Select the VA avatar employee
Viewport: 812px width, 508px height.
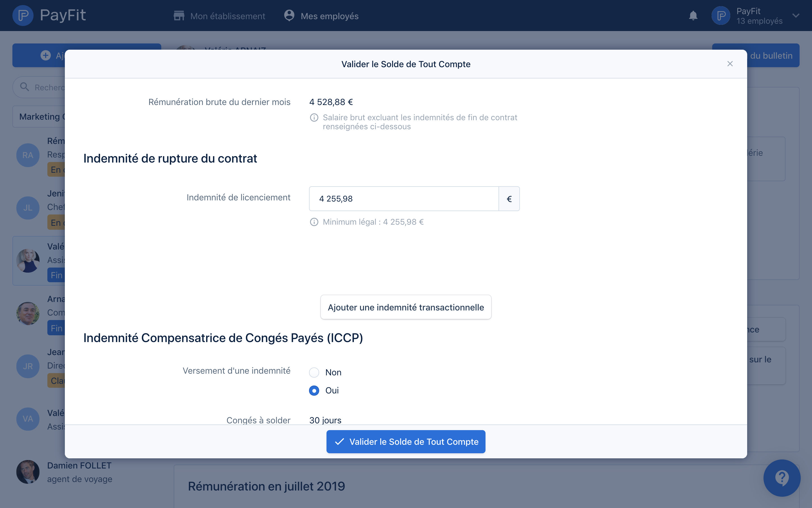click(x=28, y=419)
